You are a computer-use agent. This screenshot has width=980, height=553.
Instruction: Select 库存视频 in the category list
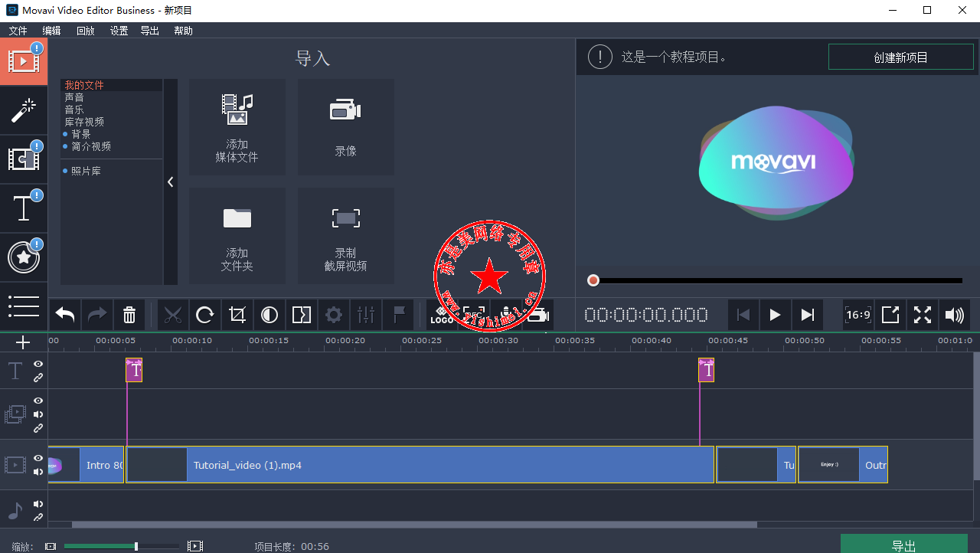[x=84, y=122]
